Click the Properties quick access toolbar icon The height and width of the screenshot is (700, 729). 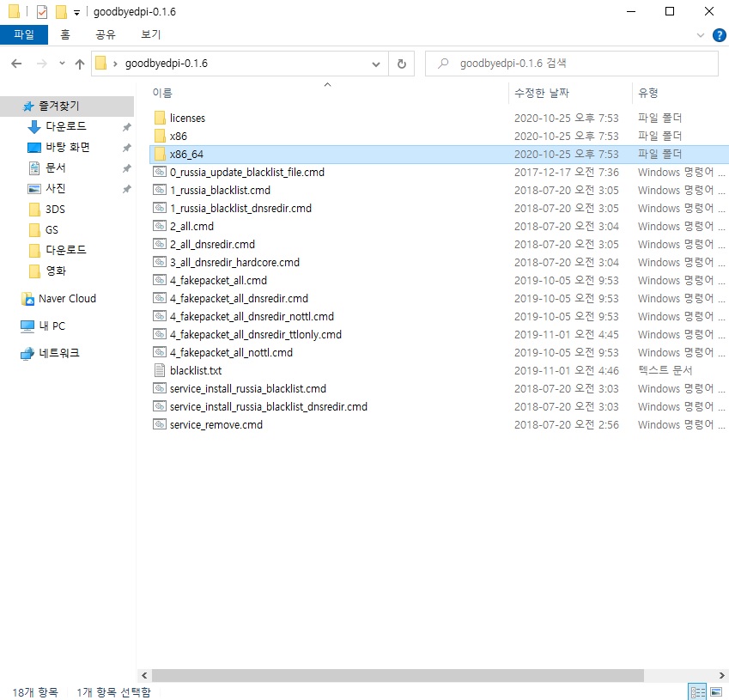click(42, 12)
